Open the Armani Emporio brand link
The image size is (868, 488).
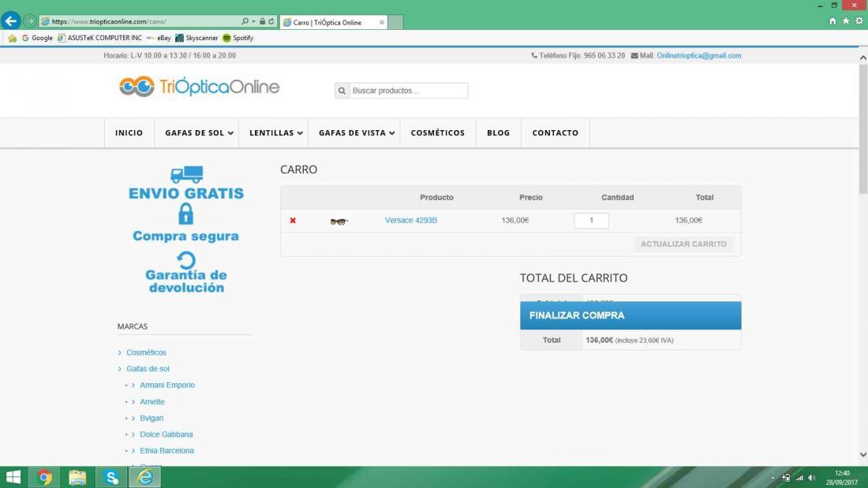pyautogui.click(x=167, y=385)
